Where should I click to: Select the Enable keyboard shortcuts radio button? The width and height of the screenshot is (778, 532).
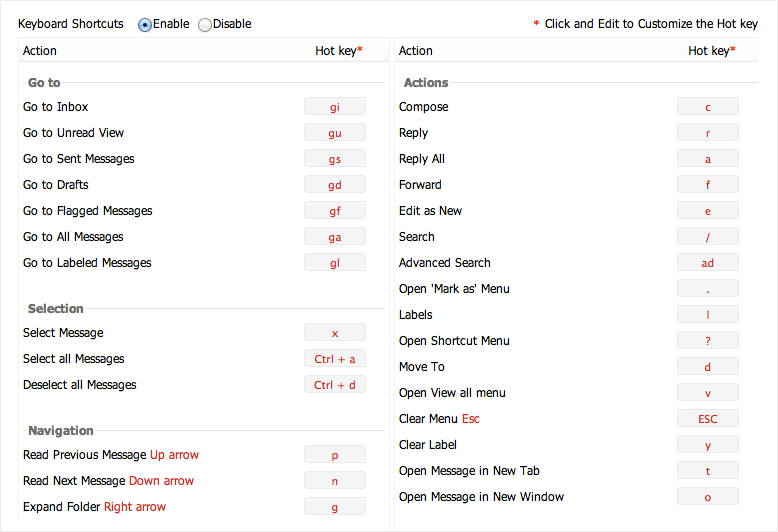(x=145, y=25)
